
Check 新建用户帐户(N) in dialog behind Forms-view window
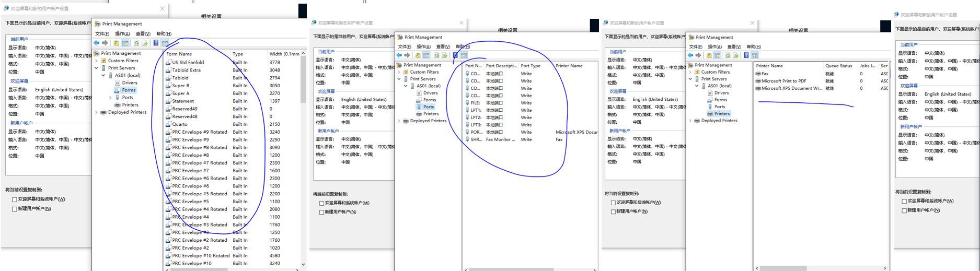click(x=15, y=209)
